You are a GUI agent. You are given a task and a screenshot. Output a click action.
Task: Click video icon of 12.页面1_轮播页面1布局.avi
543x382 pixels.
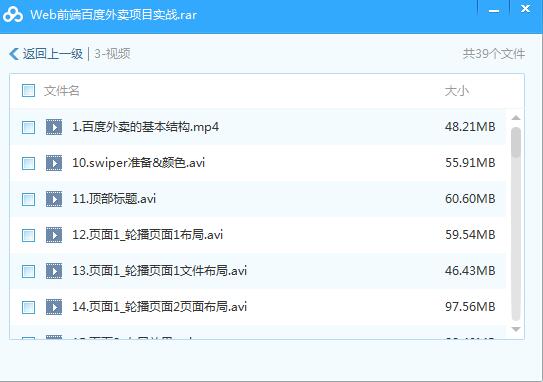[x=54, y=235]
